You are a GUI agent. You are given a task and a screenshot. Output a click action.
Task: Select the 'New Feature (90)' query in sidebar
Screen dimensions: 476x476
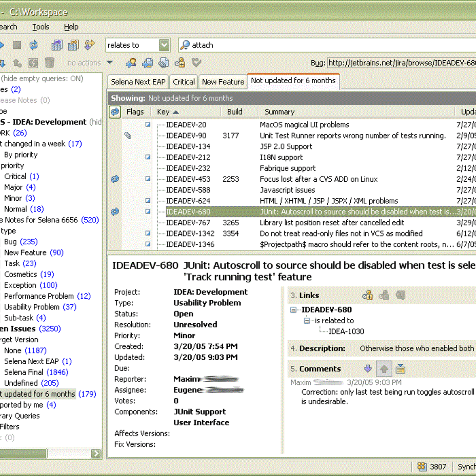coord(34,253)
